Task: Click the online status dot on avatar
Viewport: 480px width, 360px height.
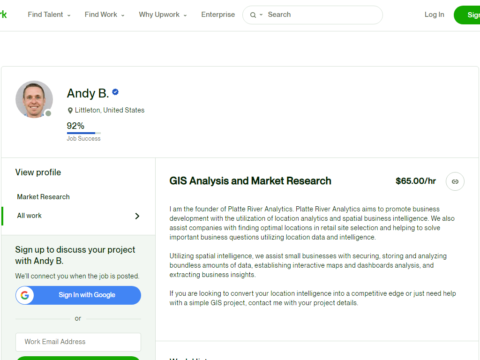Action: pos(48,114)
